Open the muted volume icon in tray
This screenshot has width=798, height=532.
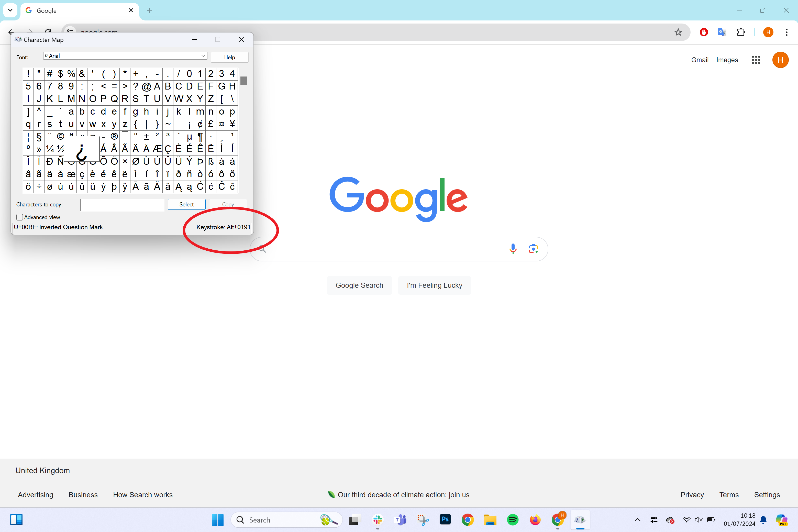(699, 520)
